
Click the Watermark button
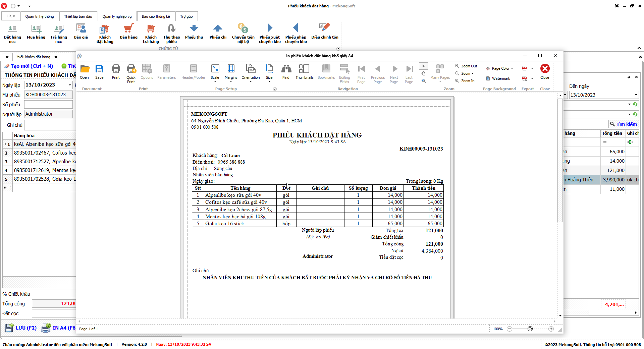[x=498, y=78]
